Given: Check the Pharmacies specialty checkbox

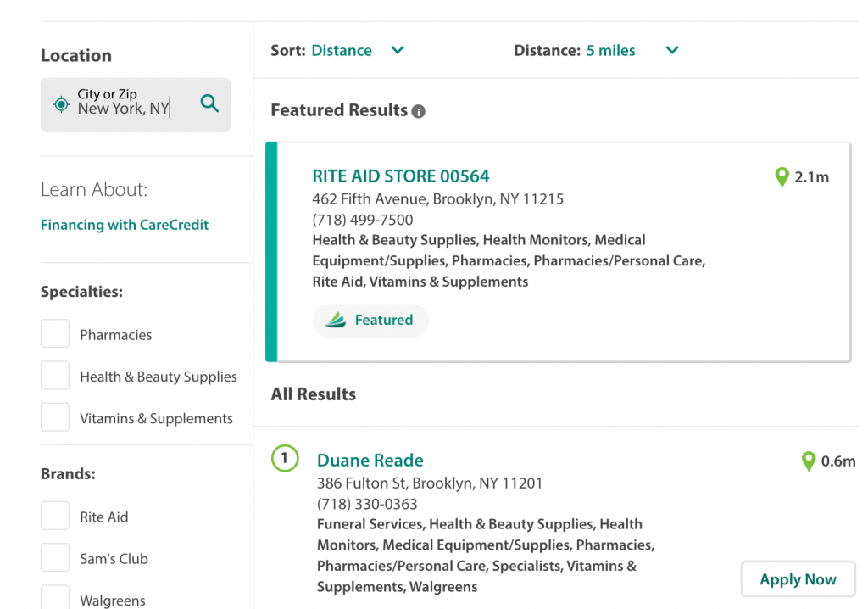Looking at the screenshot, I should [55, 333].
